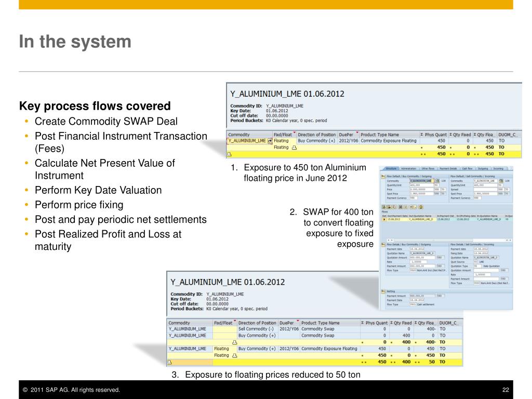Image resolution: width=532 pixels, height=399 pixels.
Task: Switch to the Administration tab
Action: point(408,168)
